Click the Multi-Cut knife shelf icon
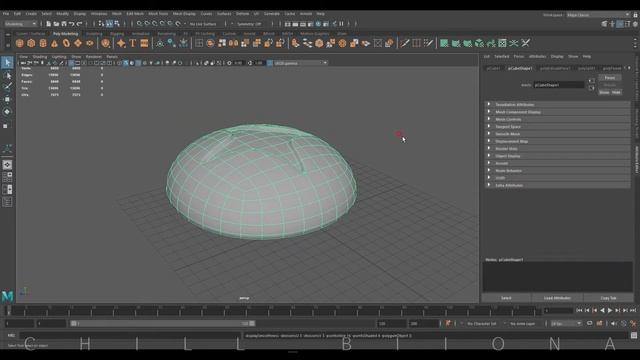This screenshot has width=640, height=360. pos(404,43)
